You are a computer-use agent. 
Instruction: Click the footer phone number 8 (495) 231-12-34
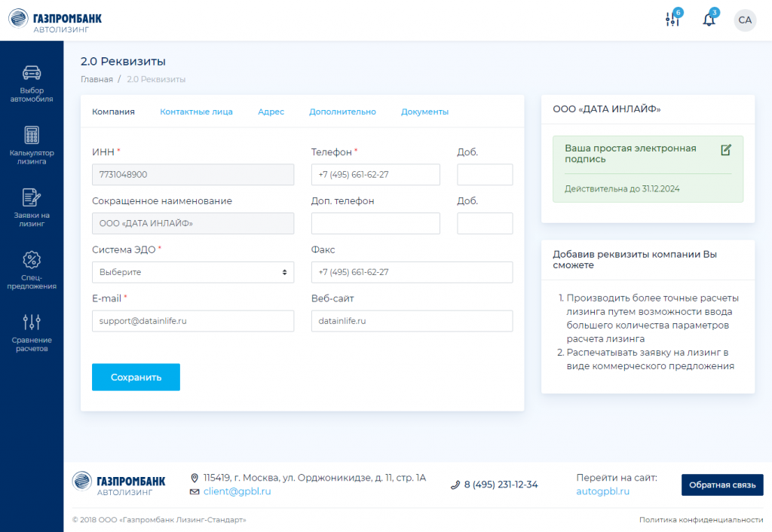point(501,485)
